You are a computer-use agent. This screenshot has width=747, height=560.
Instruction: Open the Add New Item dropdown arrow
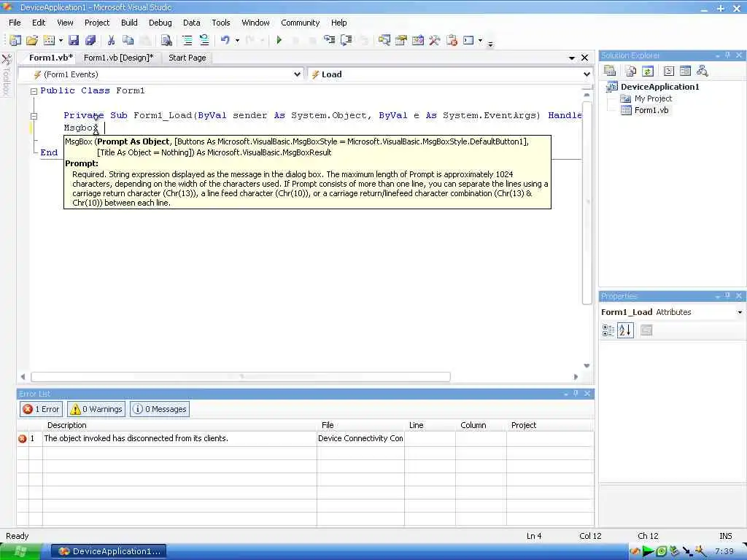tap(61, 41)
